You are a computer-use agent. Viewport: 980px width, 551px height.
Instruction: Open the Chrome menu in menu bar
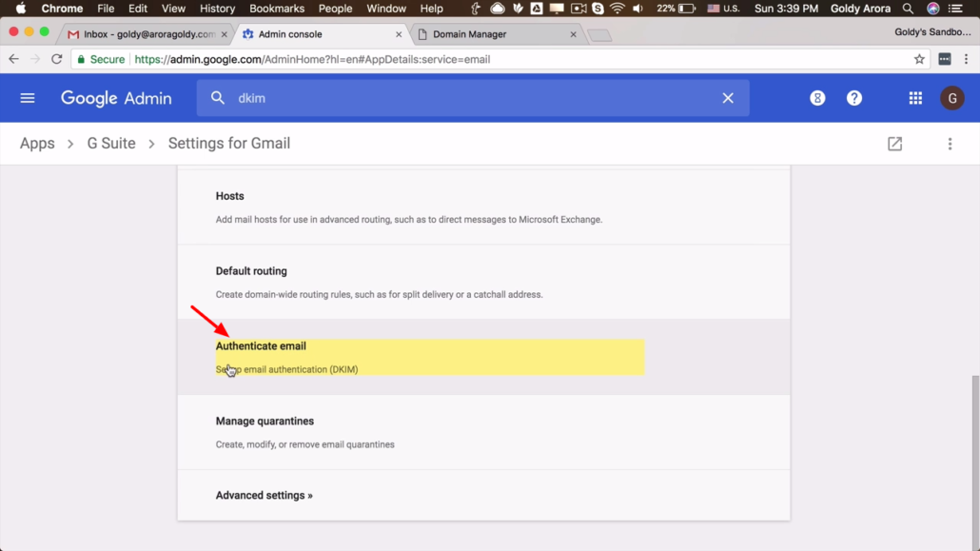pyautogui.click(x=62, y=9)
